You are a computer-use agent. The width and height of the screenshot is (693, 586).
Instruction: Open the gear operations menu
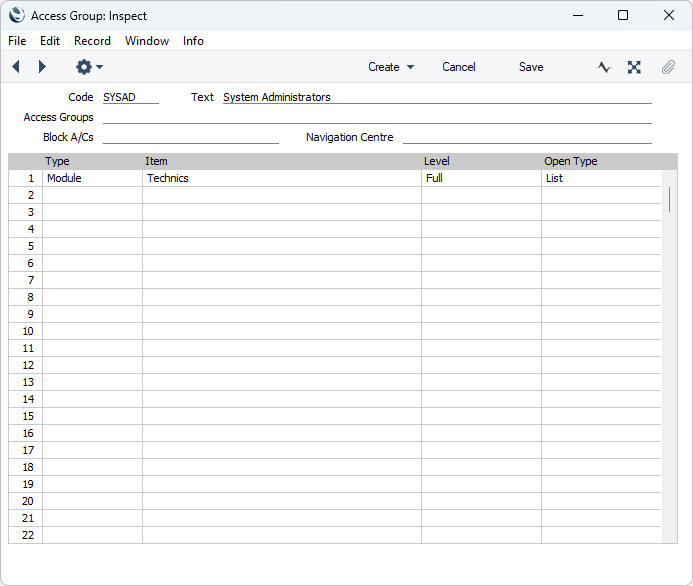point(89,67)
